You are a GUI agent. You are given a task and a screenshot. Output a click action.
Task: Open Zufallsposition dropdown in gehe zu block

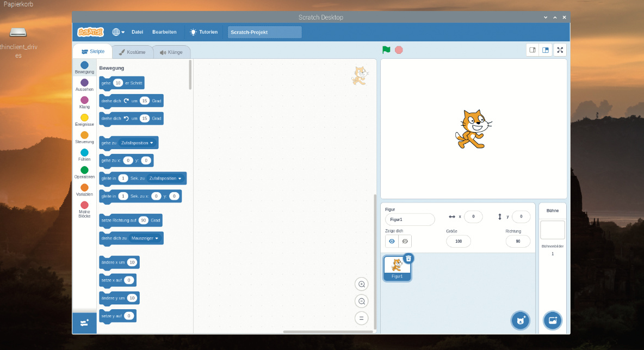pyautogui.click(x=137, y=143)
